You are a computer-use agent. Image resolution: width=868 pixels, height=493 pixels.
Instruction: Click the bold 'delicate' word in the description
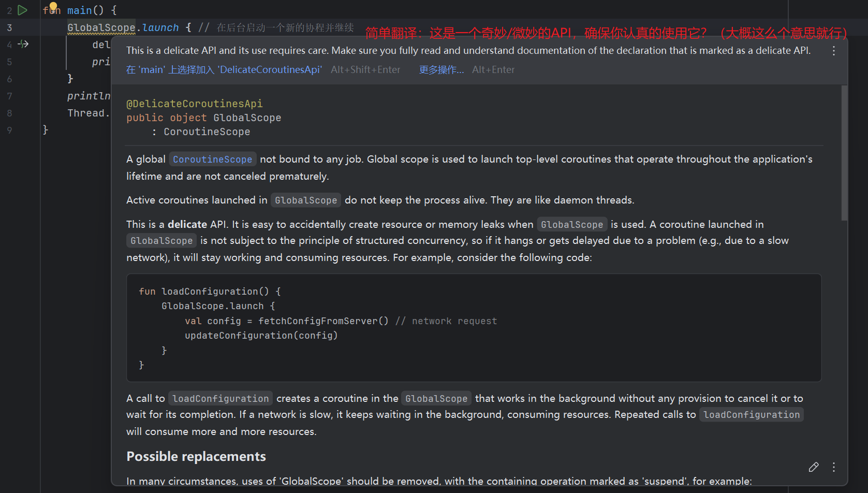[187, 224]
